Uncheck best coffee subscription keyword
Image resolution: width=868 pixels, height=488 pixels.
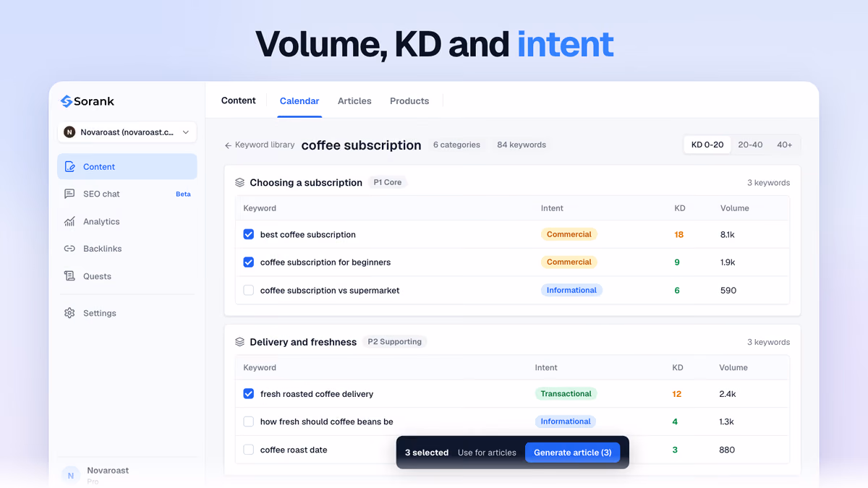[x=249, y=234]
